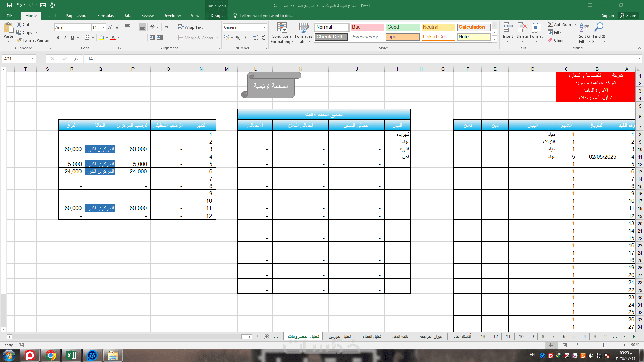This screenshot has width=644, height=362.
Task: Switch to the ميزان المراجعة sheet tab
Action: [x=431, y=336]
